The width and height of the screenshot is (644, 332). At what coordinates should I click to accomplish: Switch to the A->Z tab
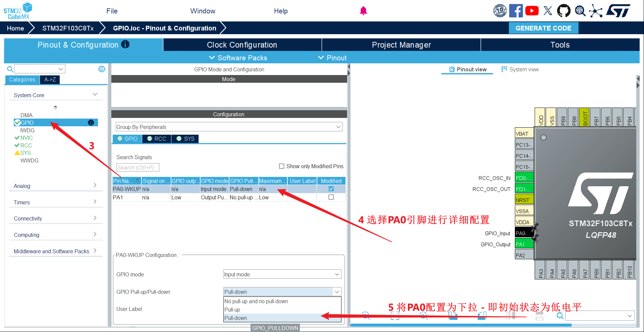[50, 80]
